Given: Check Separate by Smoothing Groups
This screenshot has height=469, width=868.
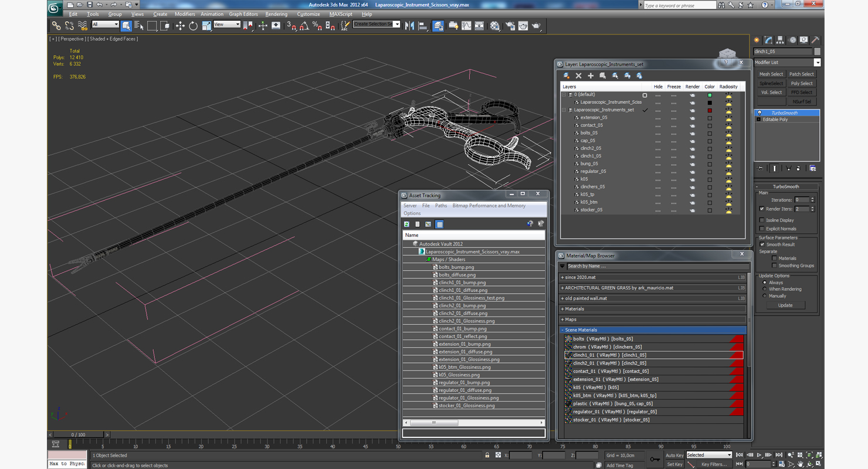Looking at the screenshot, I should [x=774, y=266].
